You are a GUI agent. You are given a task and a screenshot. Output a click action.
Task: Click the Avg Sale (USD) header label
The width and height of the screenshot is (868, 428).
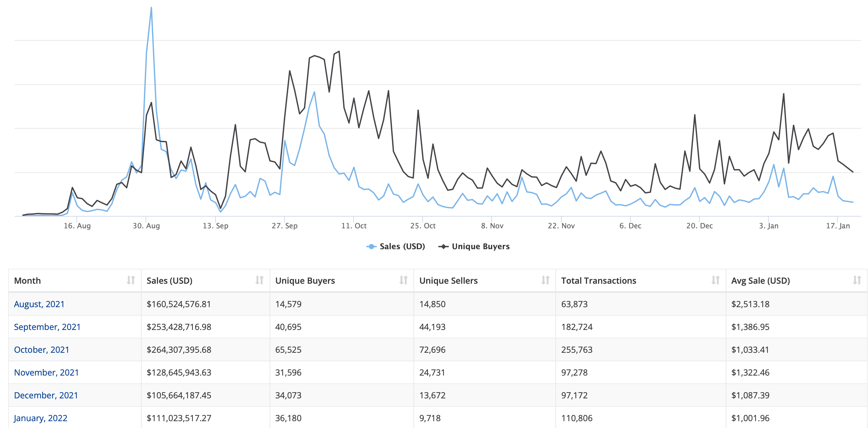coord(761,280)
